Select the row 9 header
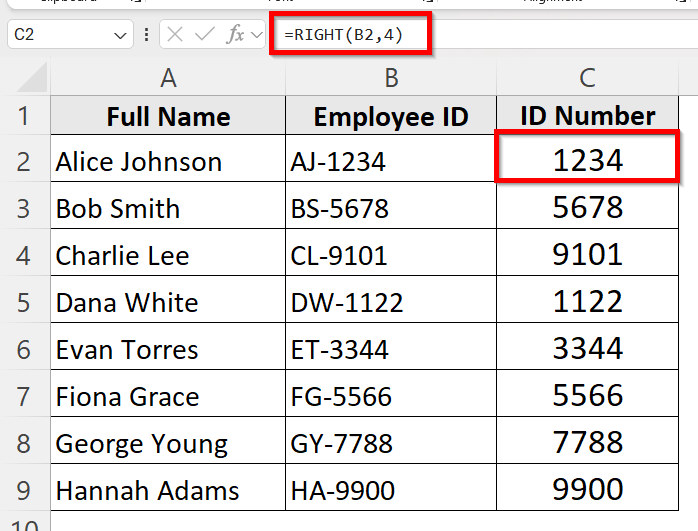 click(x=25, y=490)
